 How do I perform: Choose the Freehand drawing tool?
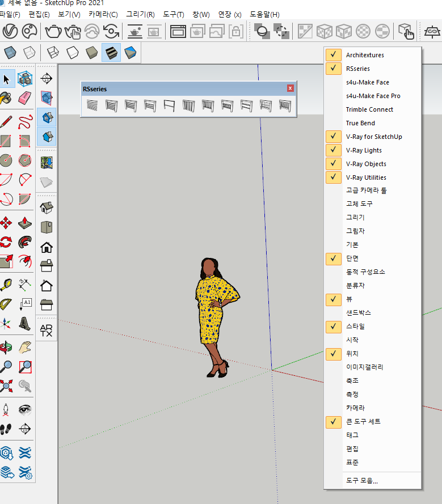[x=25, y=122]
